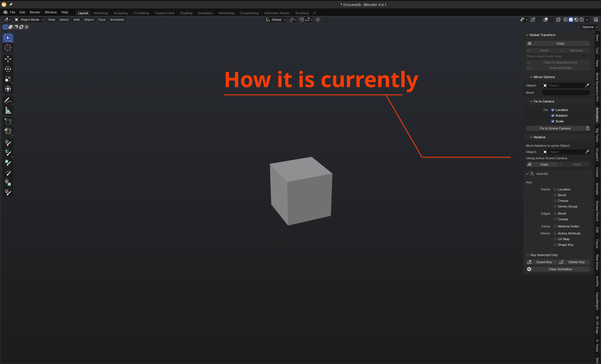Enable Shape Key option in AnimAll
601x364 pixels.
coord(555,245)
